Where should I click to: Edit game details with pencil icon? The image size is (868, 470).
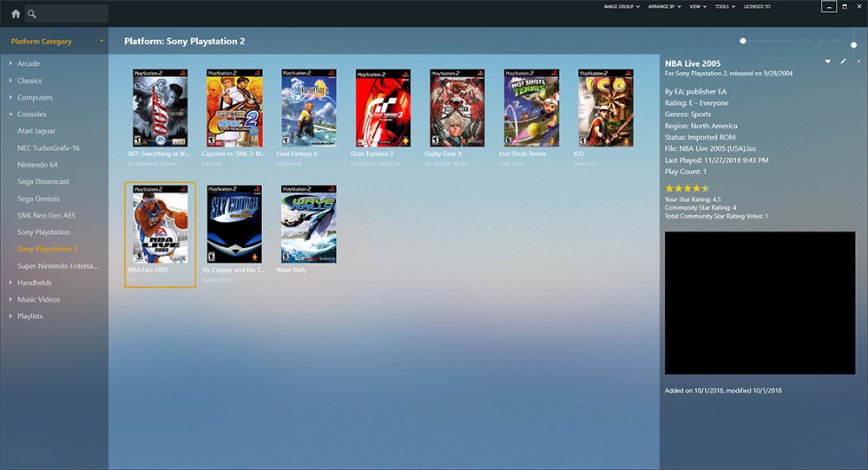coord(843,62)
